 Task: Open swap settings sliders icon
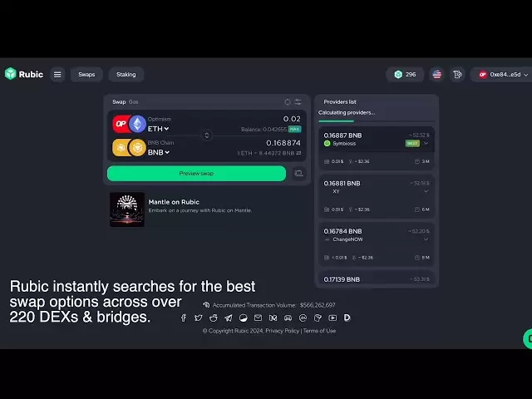pos(298,101)
